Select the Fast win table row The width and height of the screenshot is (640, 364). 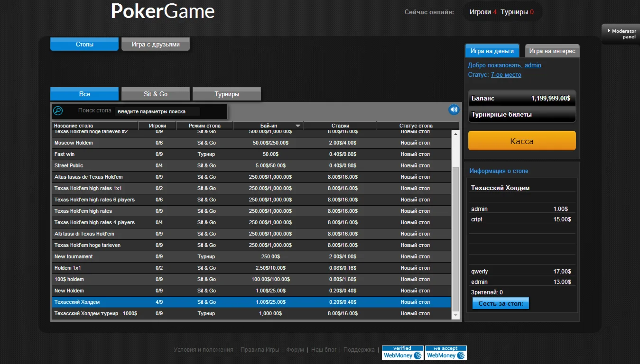251,154
